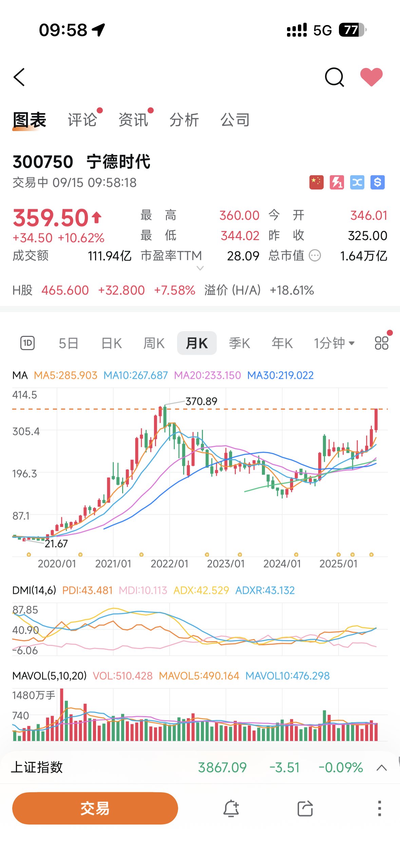Open chart settings grid icon
The image size is (400, 868).
pyautogui.click(x=382, y=343)
